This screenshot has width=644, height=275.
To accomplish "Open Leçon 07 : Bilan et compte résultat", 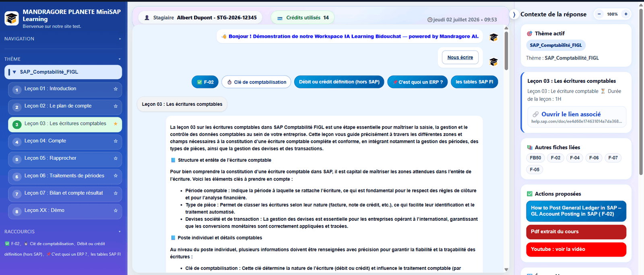I will [65, 194].
